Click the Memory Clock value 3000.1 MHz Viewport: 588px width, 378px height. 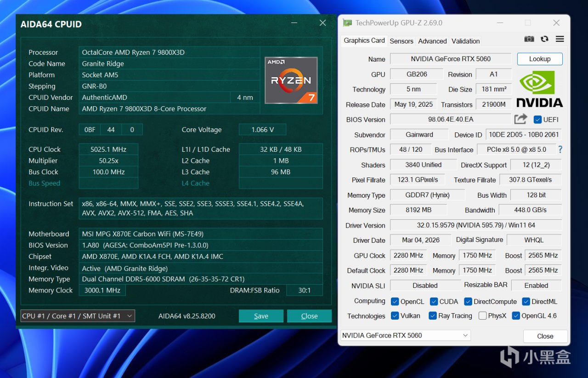click(x=102, y=291)
